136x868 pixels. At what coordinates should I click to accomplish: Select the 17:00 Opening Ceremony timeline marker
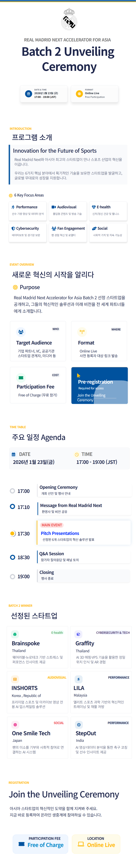pos(12,491)
